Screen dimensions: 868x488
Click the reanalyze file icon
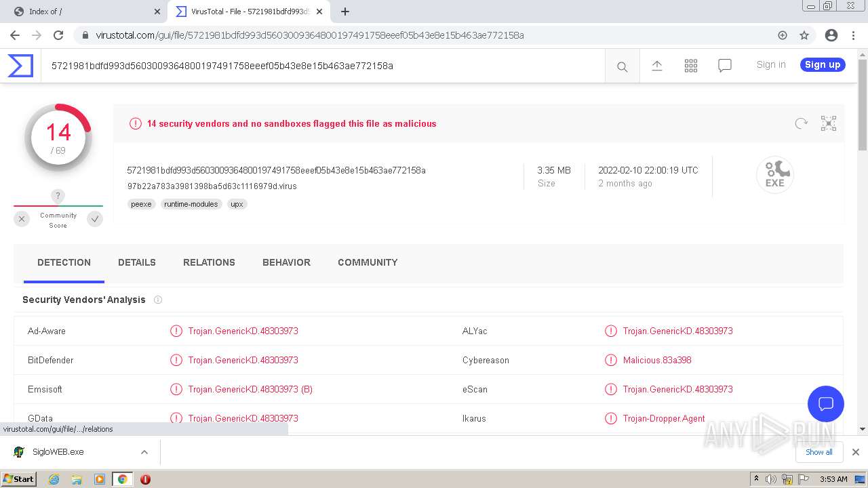coord(801,123)
